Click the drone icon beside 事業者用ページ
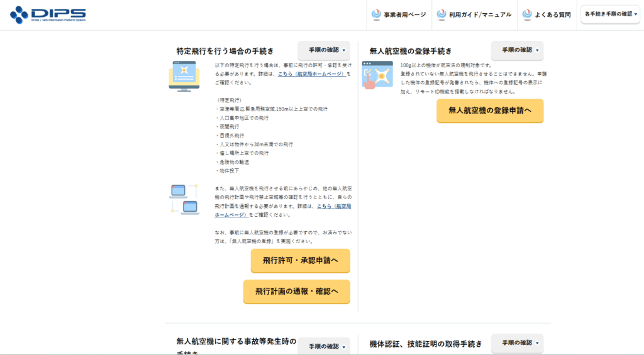The image size is (644, 355). pyautogui.click(x=376, y=14)
